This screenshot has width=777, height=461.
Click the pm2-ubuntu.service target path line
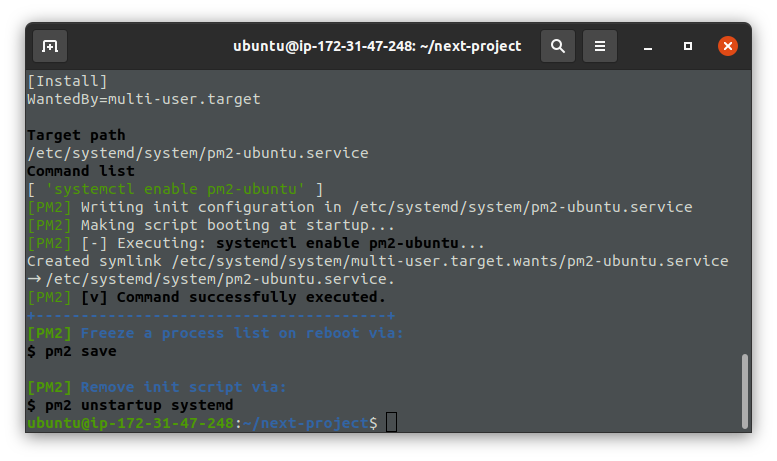pos(198,153)
